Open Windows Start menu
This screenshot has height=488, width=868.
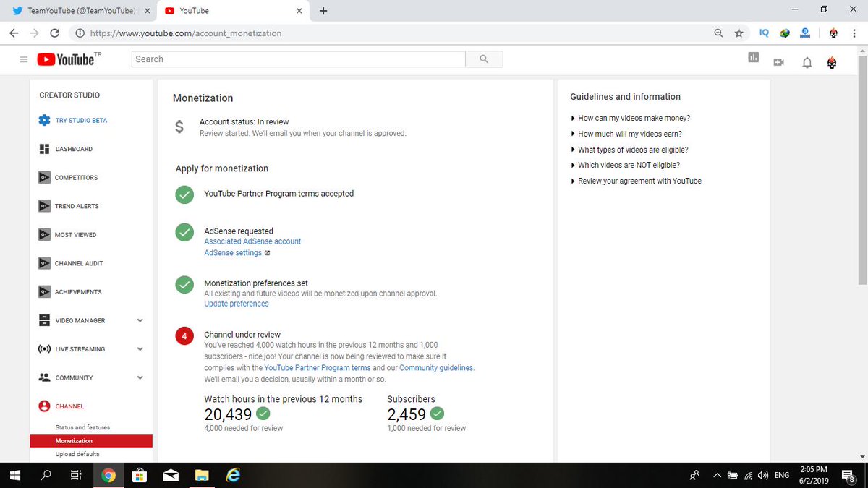14,476
